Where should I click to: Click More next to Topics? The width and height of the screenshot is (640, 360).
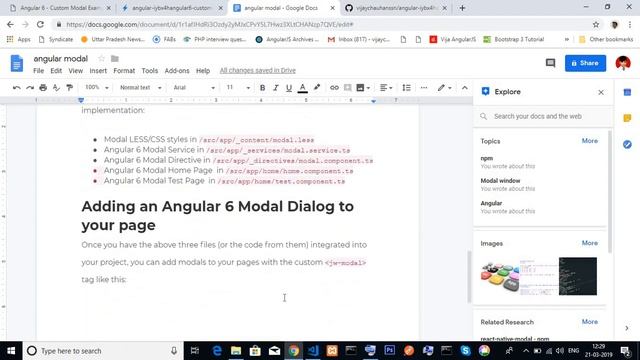pos(589,141)
